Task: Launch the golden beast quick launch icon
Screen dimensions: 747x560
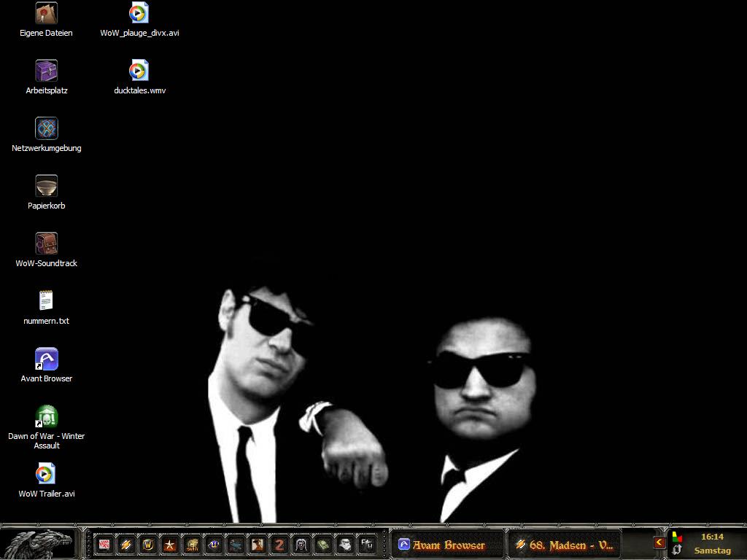Action: 192,544
